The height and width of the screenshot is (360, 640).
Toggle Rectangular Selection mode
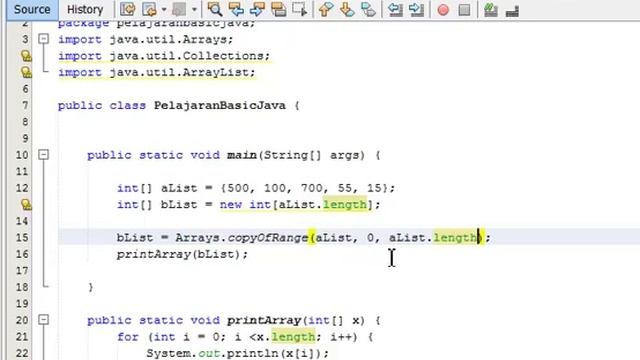coord(300,9)
